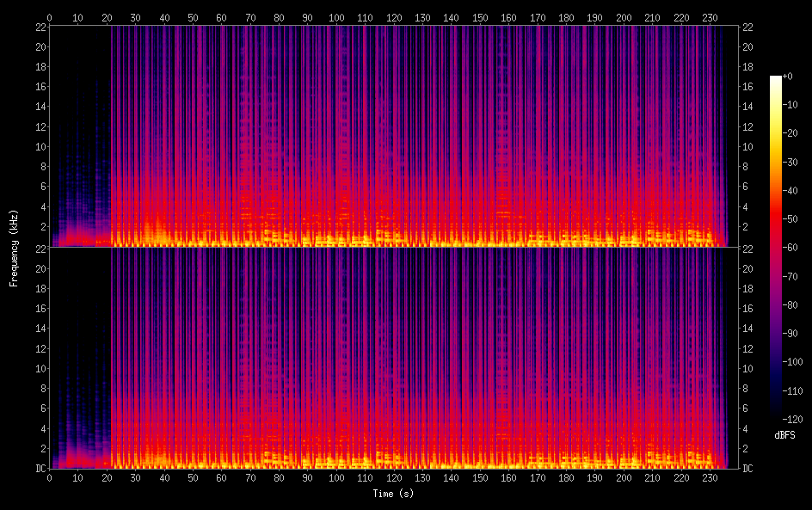
Task: Click the 20 kHz label, lower channel left axis
Action: tap(40, 268)
